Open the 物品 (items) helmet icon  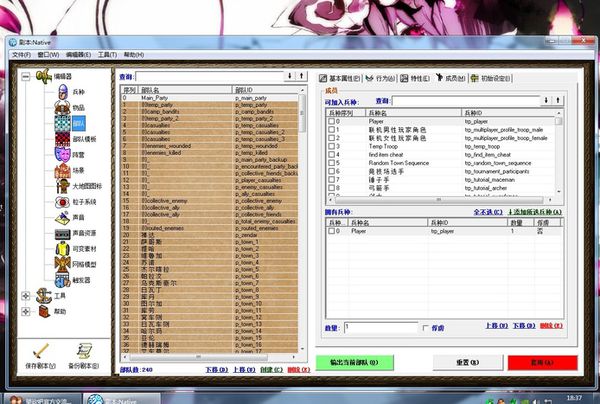(62, 108)
